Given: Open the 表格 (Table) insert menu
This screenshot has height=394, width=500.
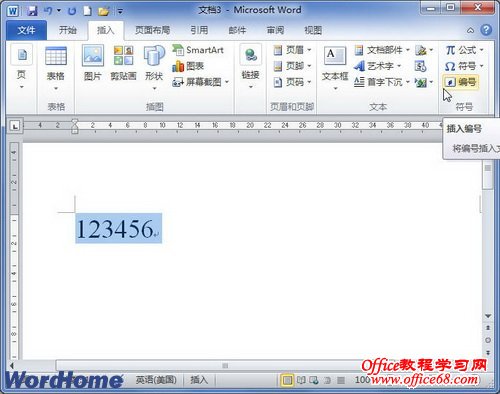Looking at the screenshot, I should click(x=56, y=68).
